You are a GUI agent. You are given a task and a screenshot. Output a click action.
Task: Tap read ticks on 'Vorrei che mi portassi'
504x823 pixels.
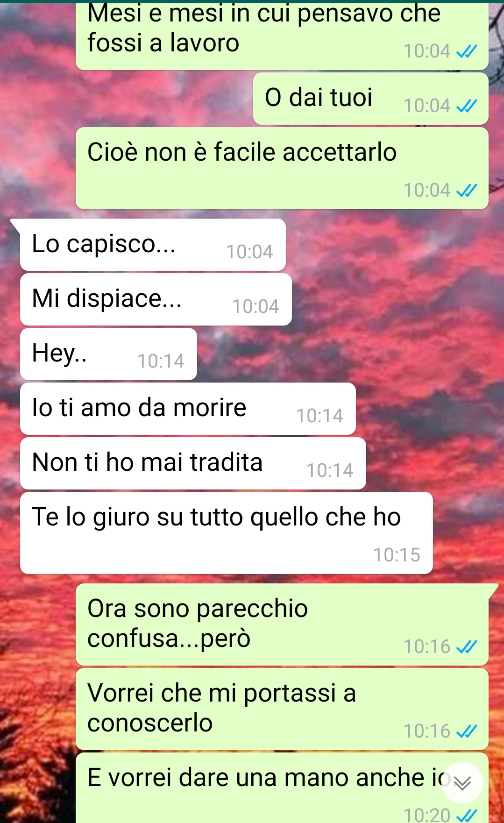pos(467,731)
